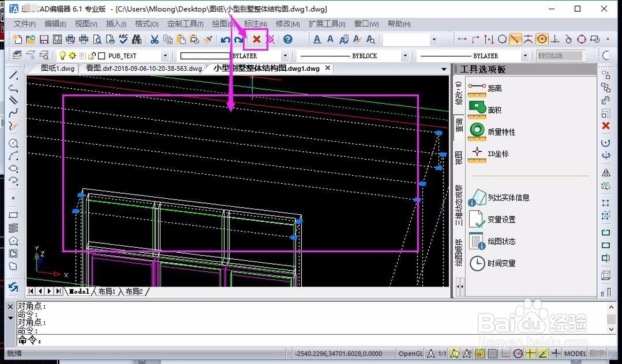Switch to the 看图.dxf-2018-09-06 tab
The height and width of the screenshot is (364, 622).
[x=144, y=68]
